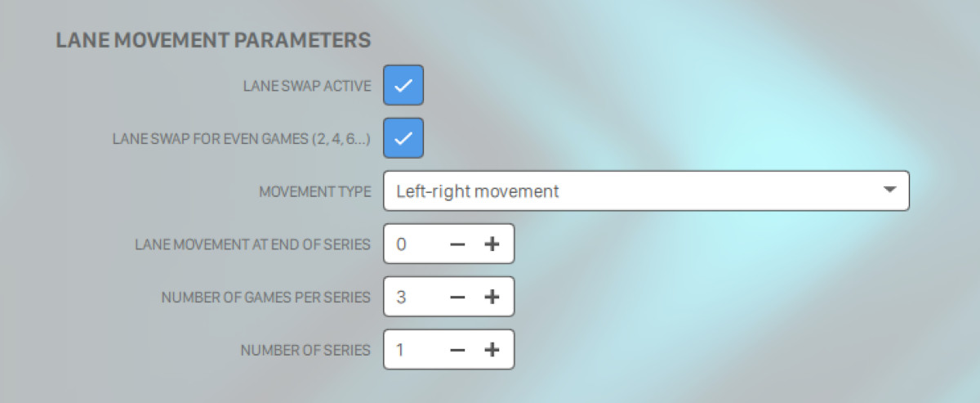Disable lane swap for even games
This screenshot has width=980, height=403.
tap(403, 138)
